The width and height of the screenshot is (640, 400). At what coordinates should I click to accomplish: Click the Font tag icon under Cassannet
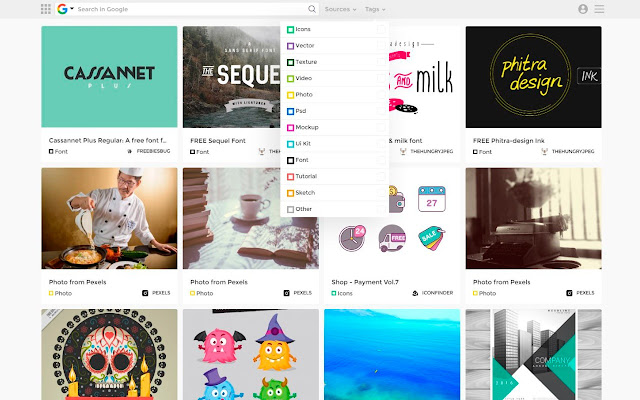51,151
